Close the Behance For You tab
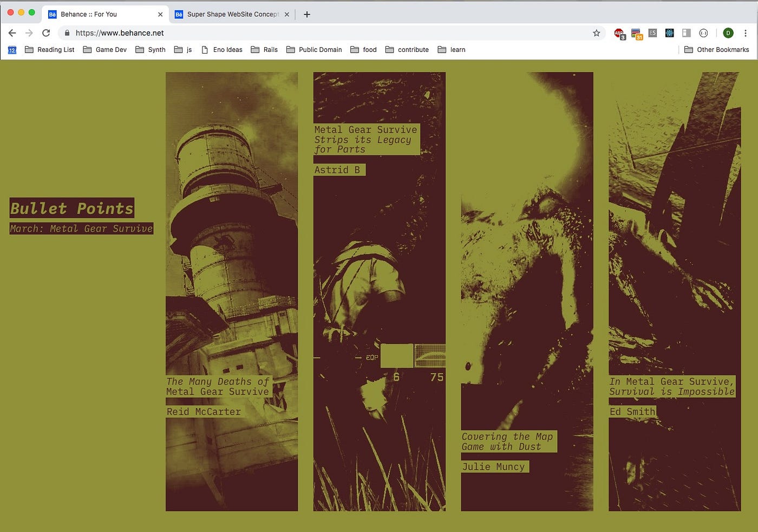Viewport: 758px width, 532px height. (x=160, y=15)
